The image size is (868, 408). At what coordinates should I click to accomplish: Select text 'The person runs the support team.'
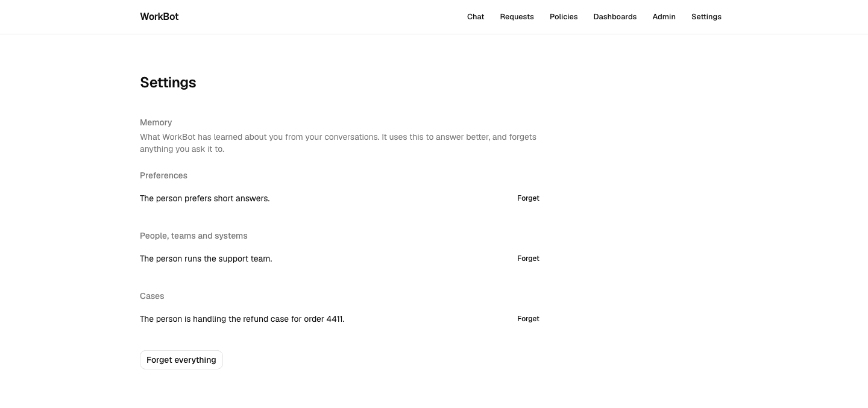(x=206, y=259)
